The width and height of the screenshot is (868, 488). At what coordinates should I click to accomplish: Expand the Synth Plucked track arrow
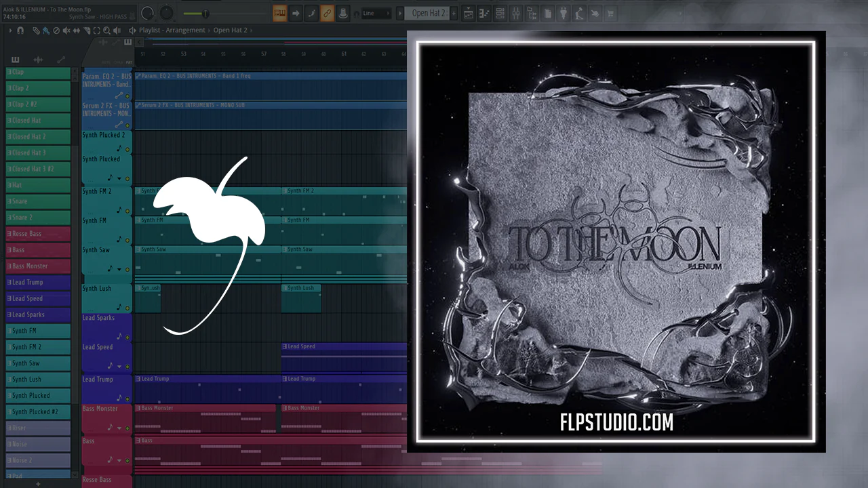click(119, 178)
